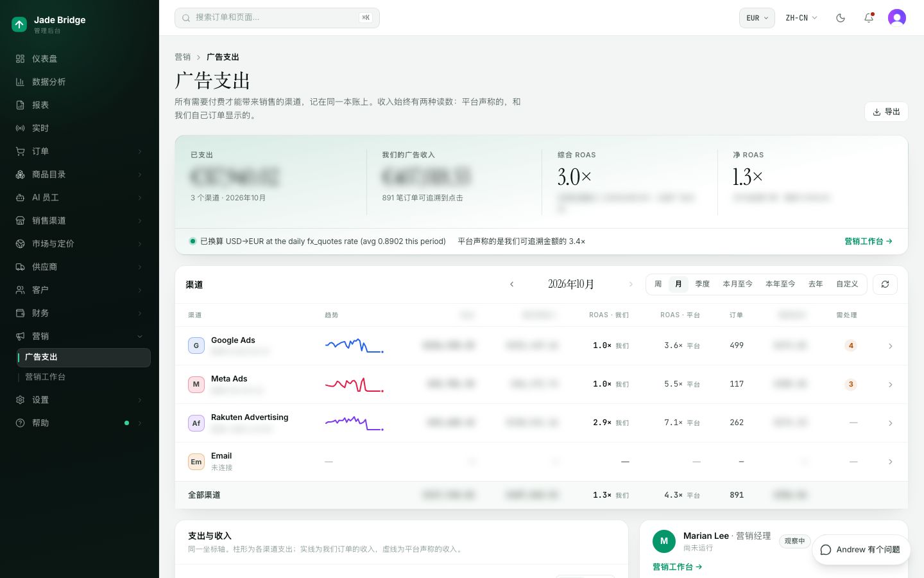Go to previous month arrow
Viewport: 924px width, 578px height.
coord(511,284)
